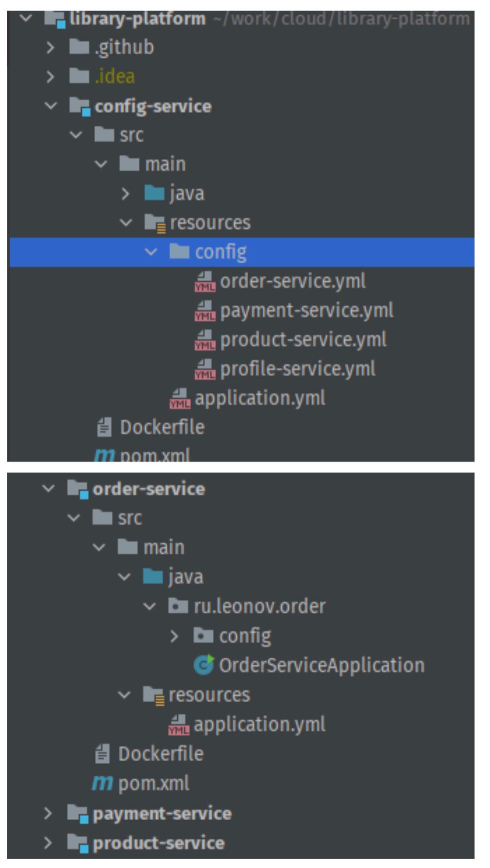Click the payment-service module folder icon
Image resolution: width=490 pixels, height=868 pixels.
pos(78,814)
